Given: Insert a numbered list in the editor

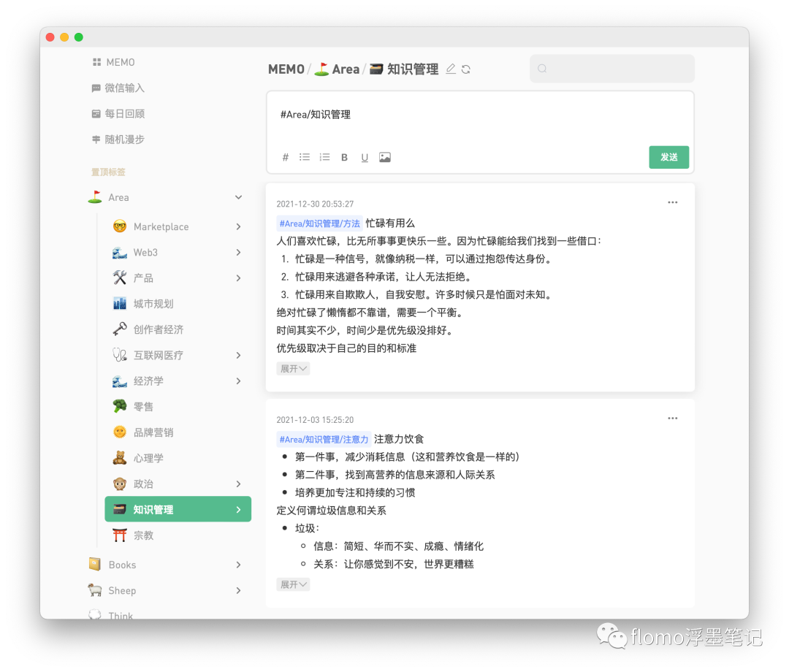Looking at the screenshot, I should (x=324, y=158).
